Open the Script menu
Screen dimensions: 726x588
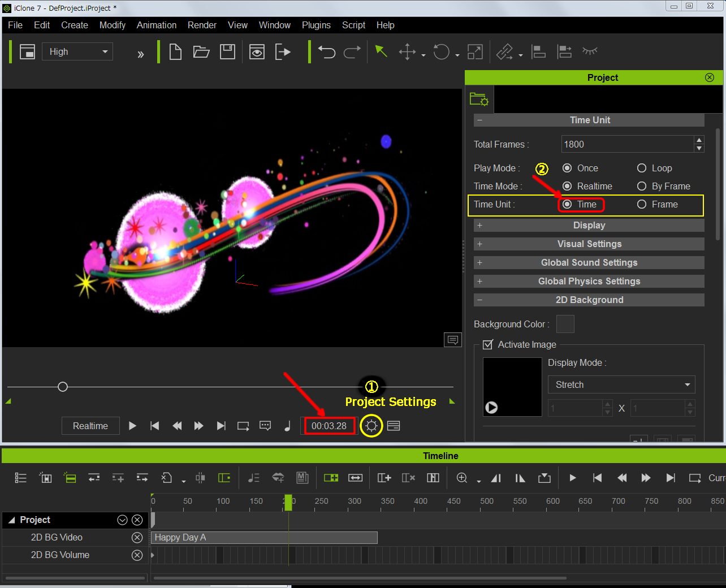click(x=353, y=25)
